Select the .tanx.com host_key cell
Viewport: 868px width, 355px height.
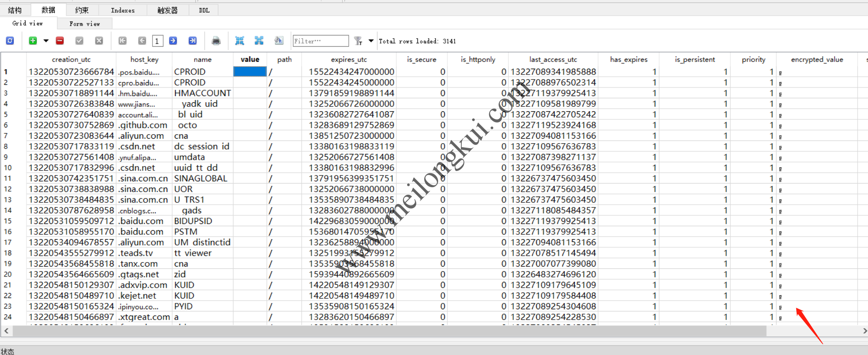(x=144, y=263)
